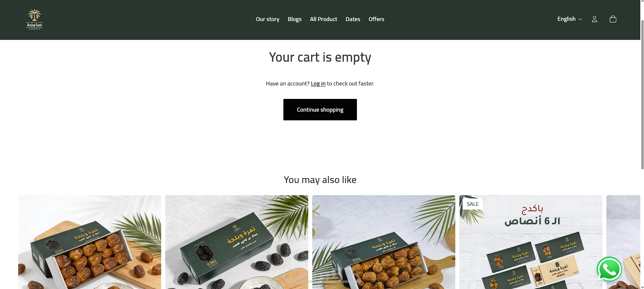The width and height of the screenshot is (644, 289).
Task: Open the 6 halves package product
Action: (x=531, y=242)
